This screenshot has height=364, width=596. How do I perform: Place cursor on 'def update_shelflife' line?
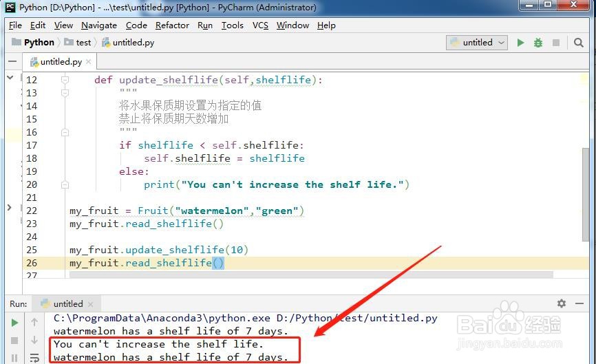coord(209,80)
